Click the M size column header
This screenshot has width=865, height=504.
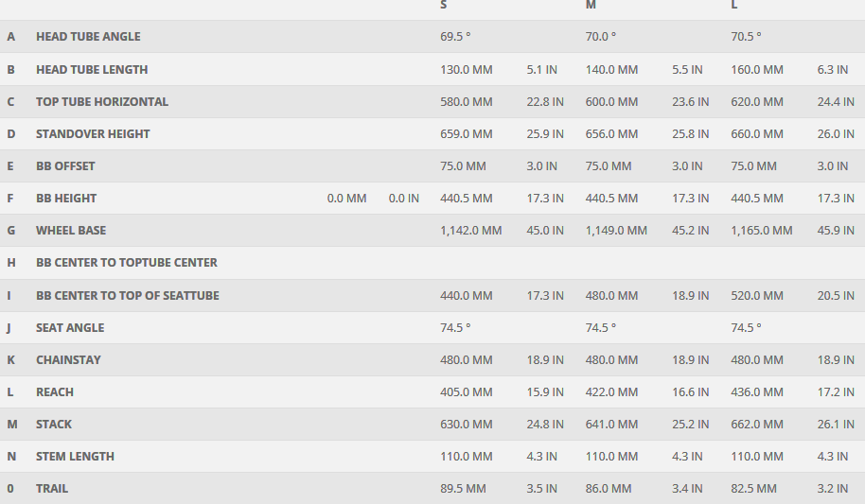591,6
